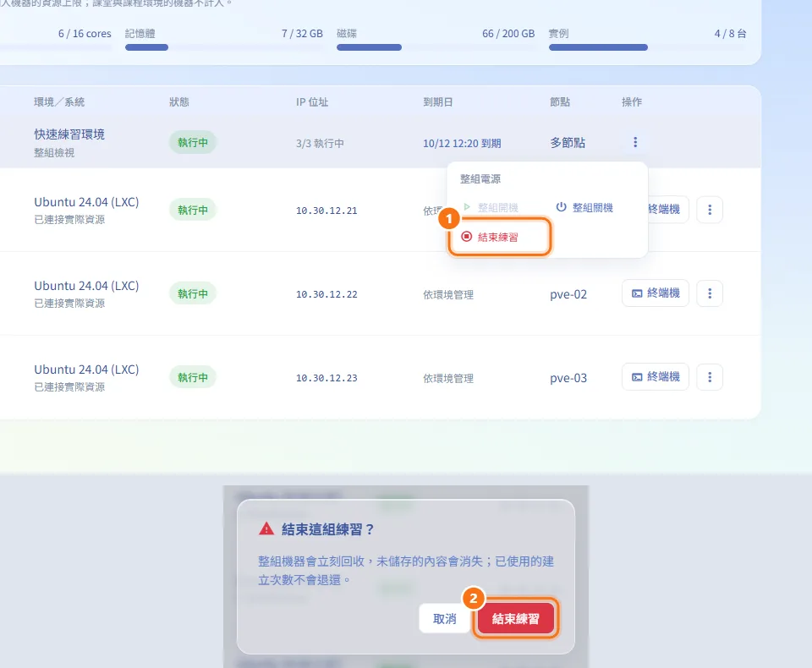Viewport: 812px width, 668px height.
Task: Click the 執行中 badge for 10.30.12.22
Action: (193, 293)
